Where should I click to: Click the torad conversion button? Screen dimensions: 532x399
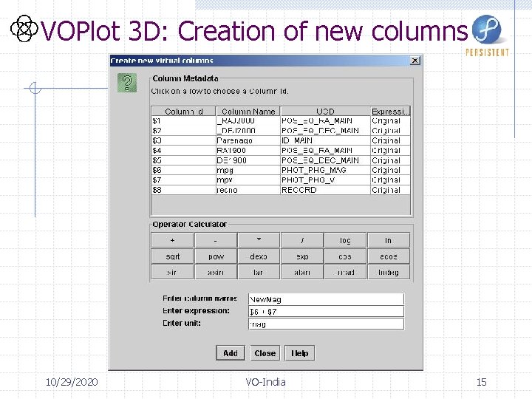point(345,272)
